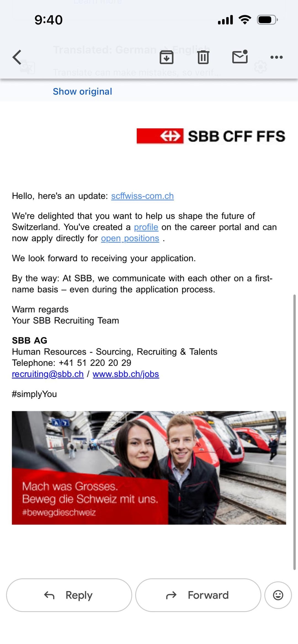Tap Show original translation link
The image size is (298, 644).
pyautogui.click(x=82, y=91)
